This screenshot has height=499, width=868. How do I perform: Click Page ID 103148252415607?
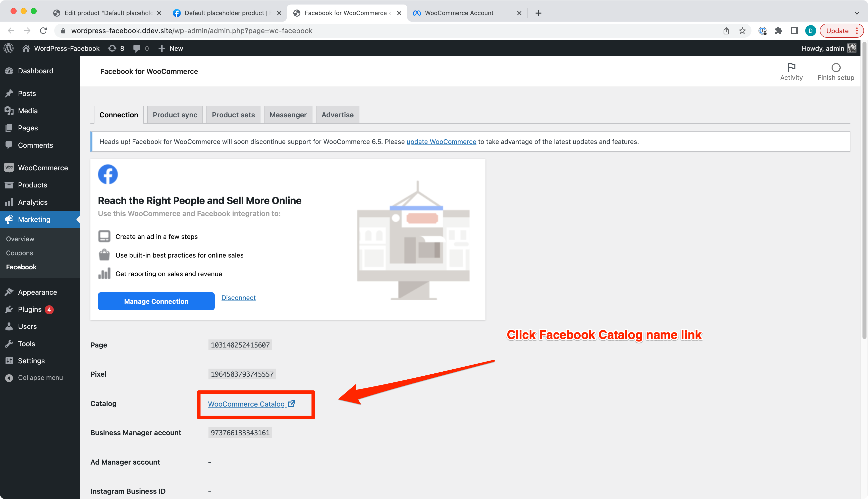tap(240, 345)
